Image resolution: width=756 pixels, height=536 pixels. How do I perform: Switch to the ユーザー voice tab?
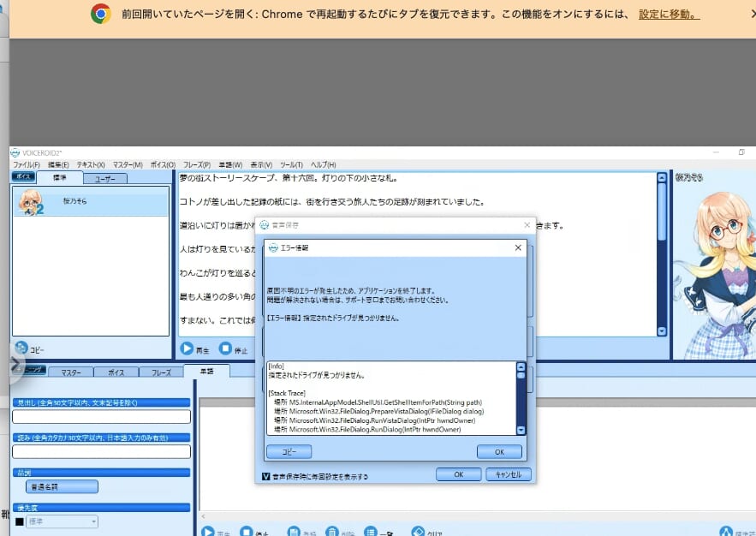point(105,179)
